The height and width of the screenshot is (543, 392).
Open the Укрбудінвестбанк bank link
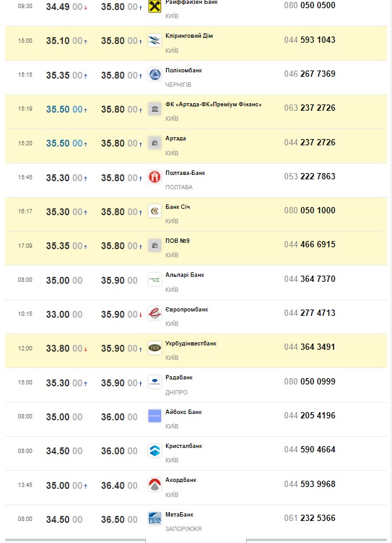pyautogui.click(x=191, y=344)
